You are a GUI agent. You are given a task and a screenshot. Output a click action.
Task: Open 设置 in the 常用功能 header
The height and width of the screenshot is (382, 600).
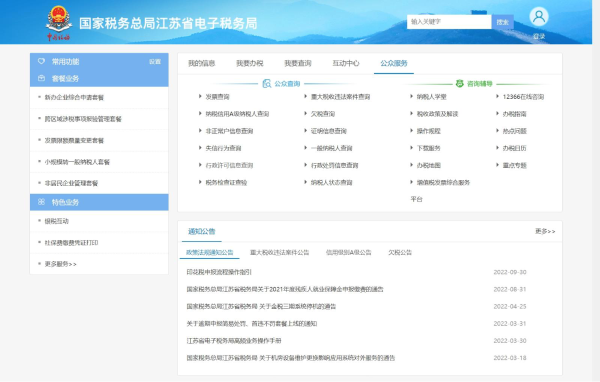pos(155,62)
